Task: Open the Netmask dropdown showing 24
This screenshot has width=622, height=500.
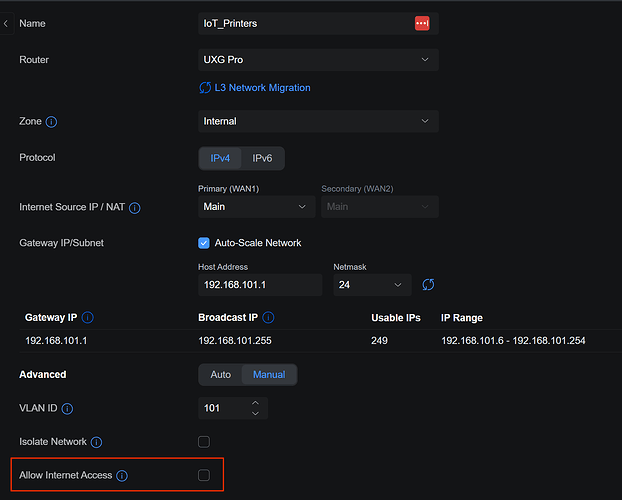Action: [x=372, y=285]
